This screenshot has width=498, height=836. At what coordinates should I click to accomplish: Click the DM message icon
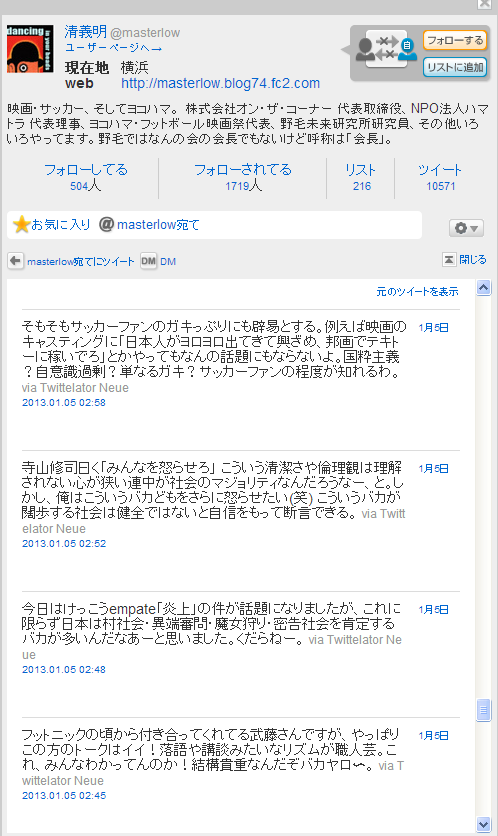[148, 261]
